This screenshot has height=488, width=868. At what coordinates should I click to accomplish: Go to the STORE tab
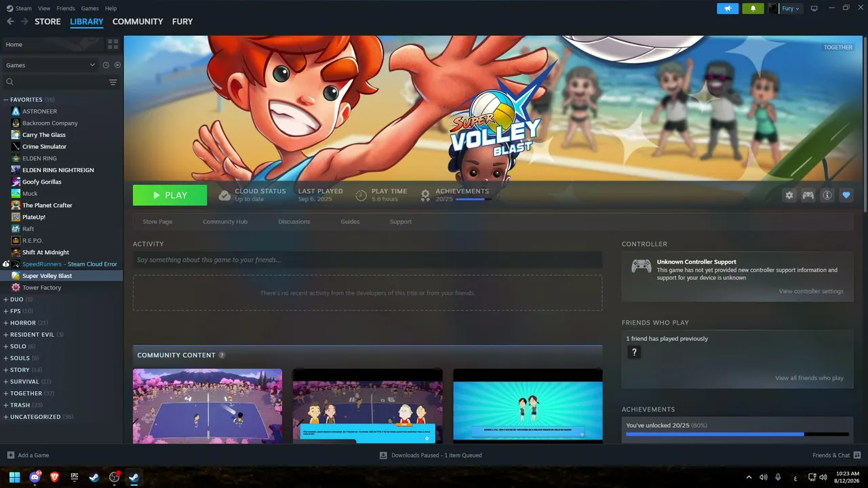point(47,22)
